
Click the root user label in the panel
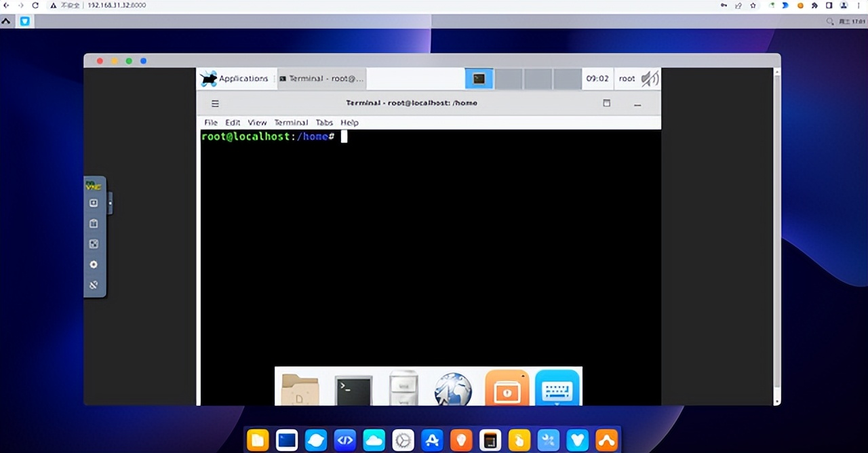(x=627, y=79)
